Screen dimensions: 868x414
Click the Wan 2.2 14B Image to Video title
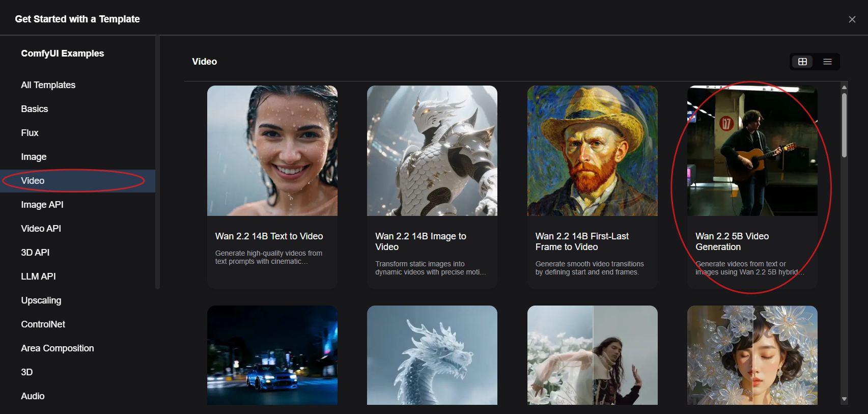click(x=421, y=241)
